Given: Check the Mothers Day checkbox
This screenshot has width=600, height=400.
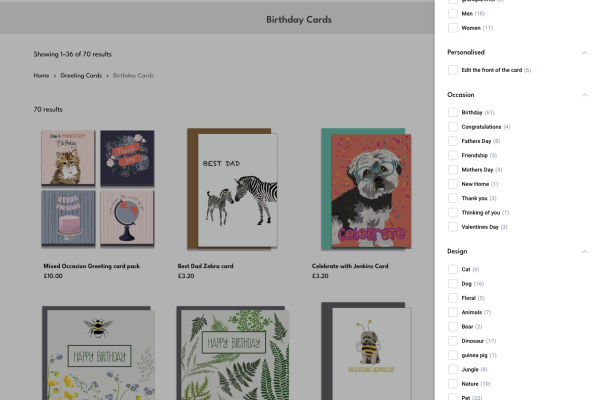Looking at the screenshot, I should tap(453, 170).
